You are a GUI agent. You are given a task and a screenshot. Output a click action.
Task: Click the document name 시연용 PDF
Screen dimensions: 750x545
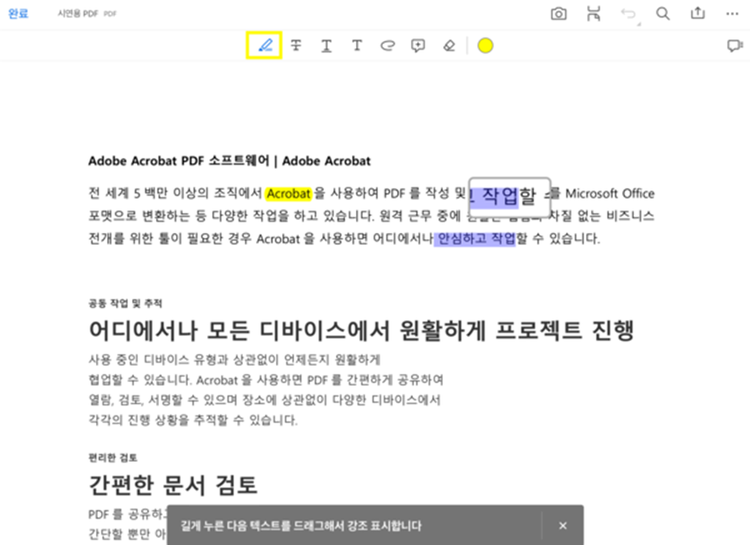[78, 13]
